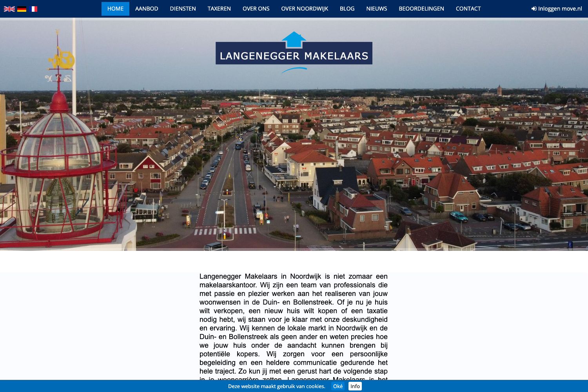The width and height of the screenshot is (588, 392).
Task: Click the login arrow icon beside Inloggen
Action: tap(534, 9)
